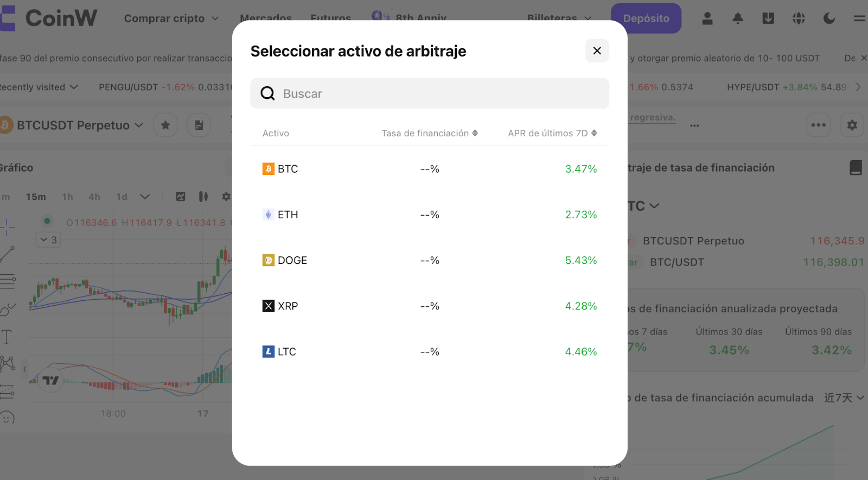
Task: Expand the Comprar cripto menu
Action: point(171,18)
